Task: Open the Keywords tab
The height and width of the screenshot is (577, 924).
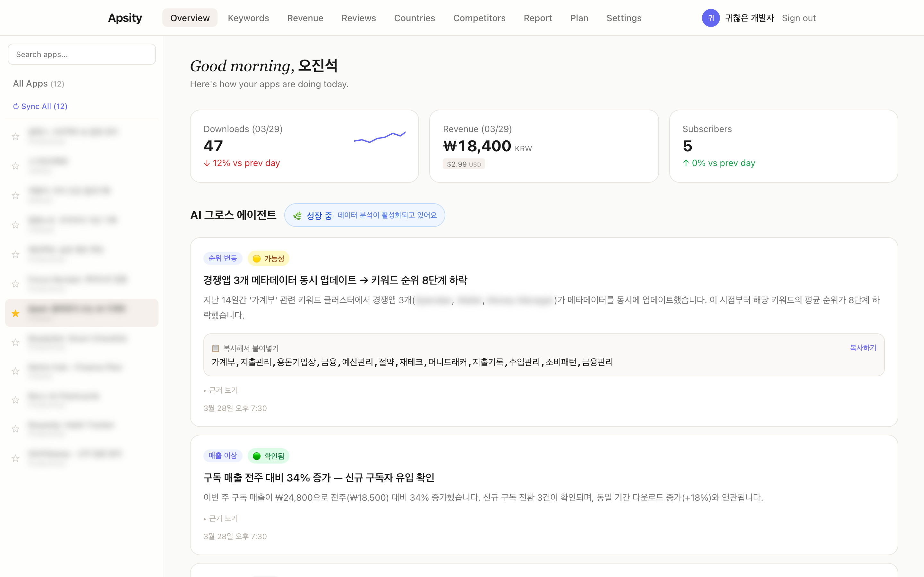Action: click(248, 18)
